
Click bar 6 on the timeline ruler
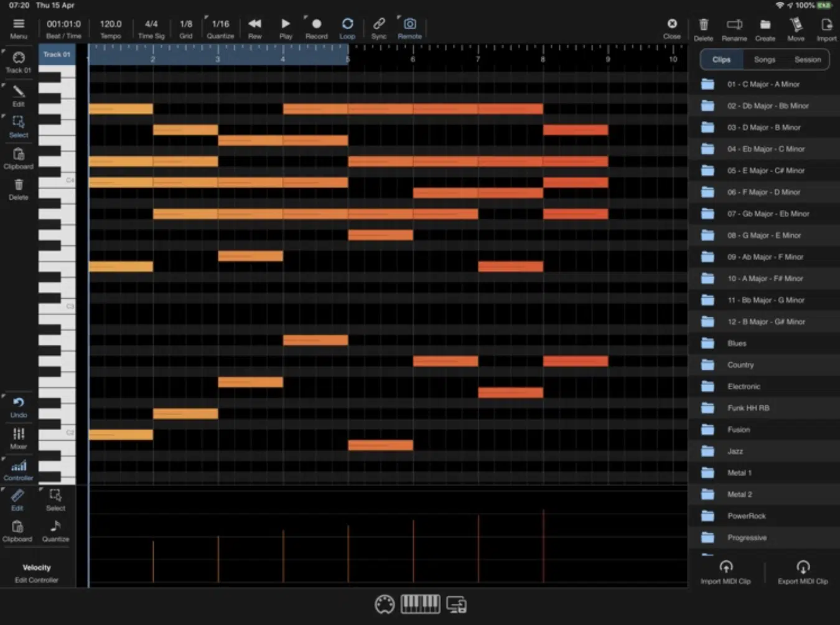coord(413,59)
